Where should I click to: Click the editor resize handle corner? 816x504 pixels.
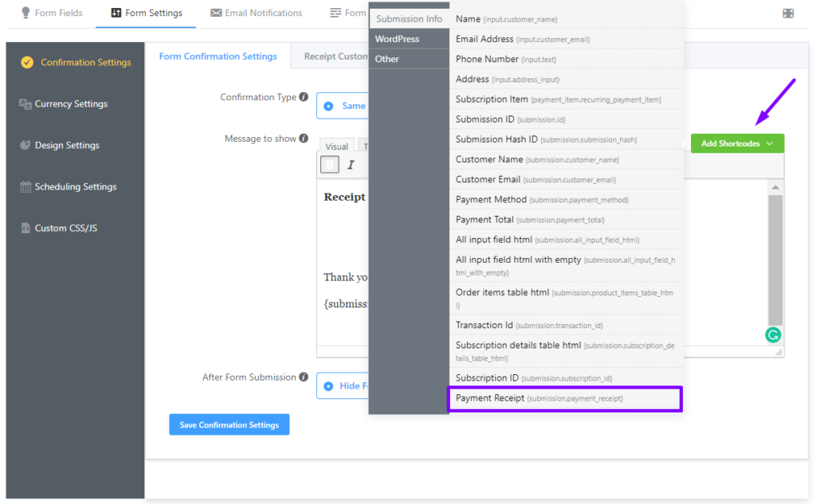(779, 352)
